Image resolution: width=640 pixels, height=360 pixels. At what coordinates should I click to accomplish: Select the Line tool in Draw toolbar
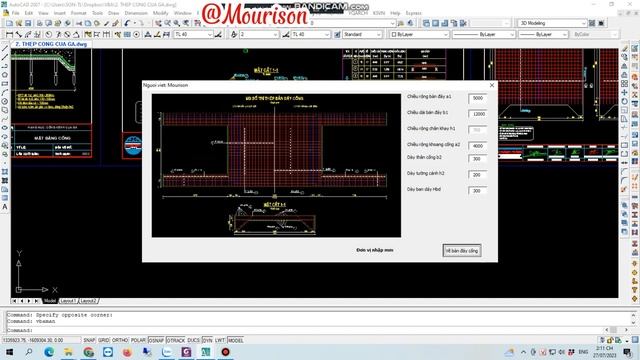(x=5, y=49)
